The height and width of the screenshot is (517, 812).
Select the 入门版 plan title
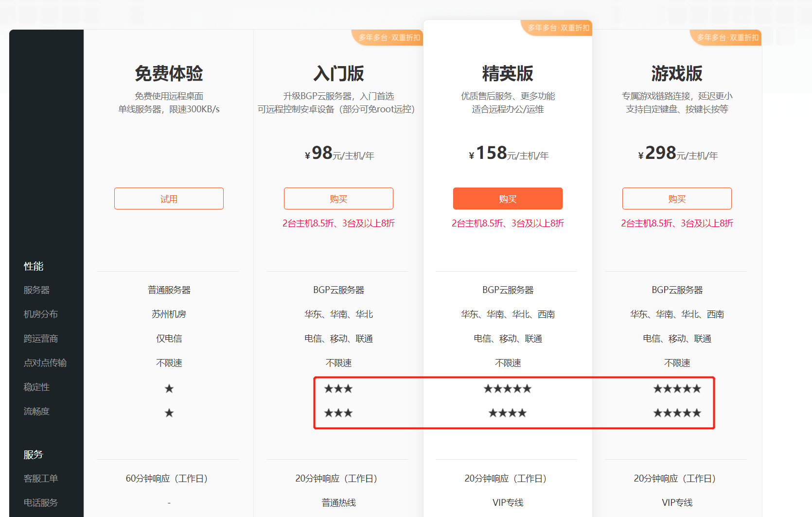click(x=338, y=73)
